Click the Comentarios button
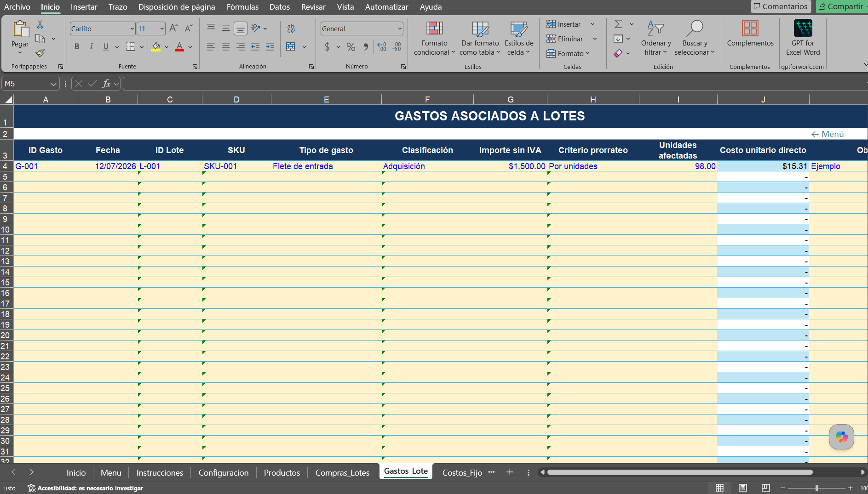Image resolution: width=868 pixels, height=494 pixels. 781,6
